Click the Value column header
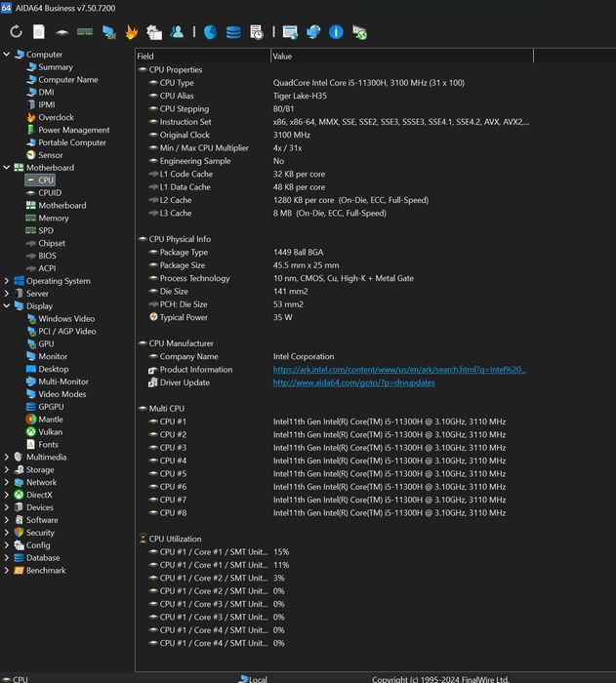This screenshot has width=616, height=683. (402, 57)
